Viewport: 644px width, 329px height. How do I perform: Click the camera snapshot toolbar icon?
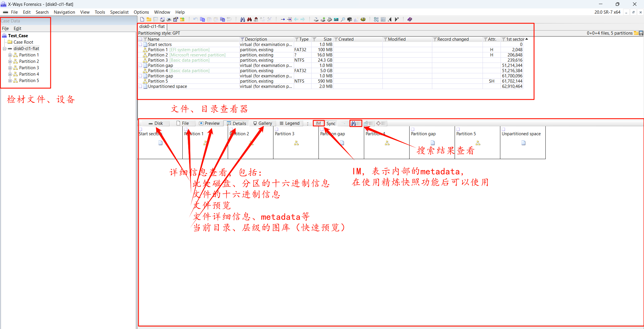click(350, 19)
